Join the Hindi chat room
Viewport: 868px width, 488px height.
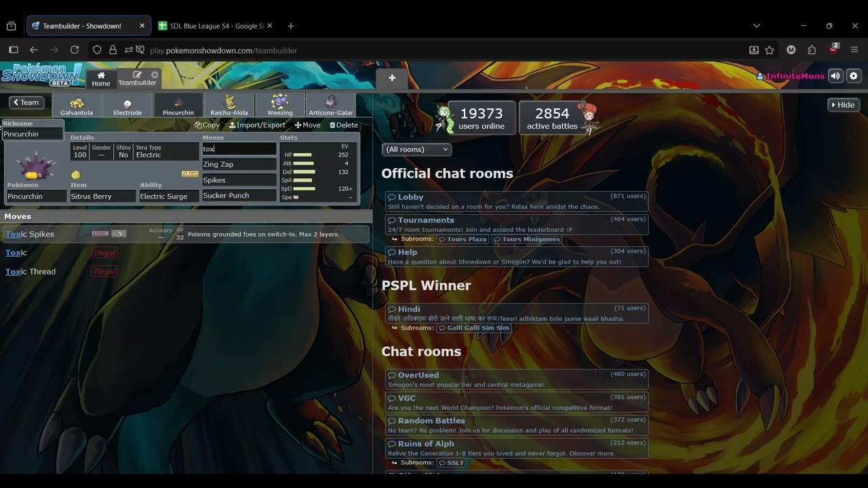(517, 313)
